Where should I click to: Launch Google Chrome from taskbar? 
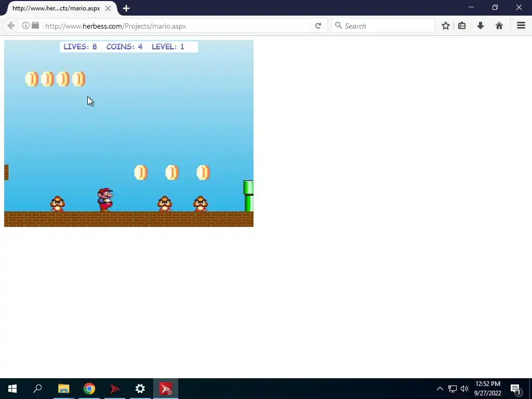tap(89, 389)
